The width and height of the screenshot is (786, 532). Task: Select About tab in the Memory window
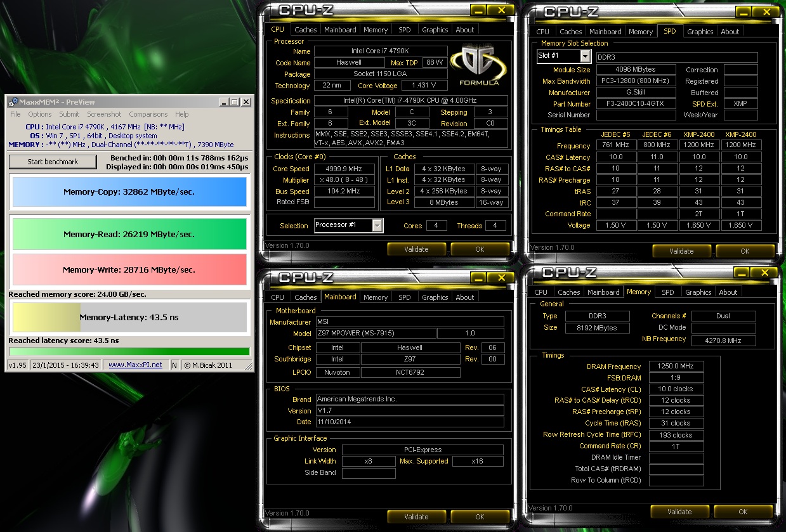[728, 292]
